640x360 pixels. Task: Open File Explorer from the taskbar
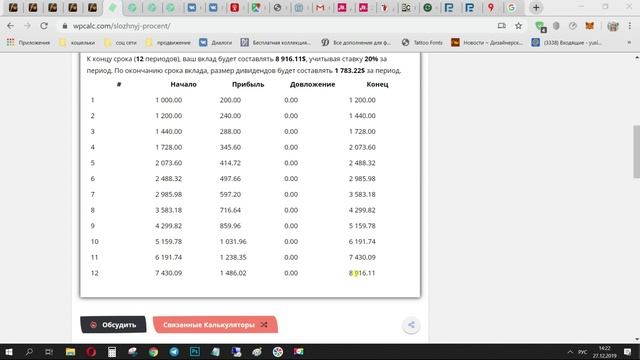pos(70,352)
